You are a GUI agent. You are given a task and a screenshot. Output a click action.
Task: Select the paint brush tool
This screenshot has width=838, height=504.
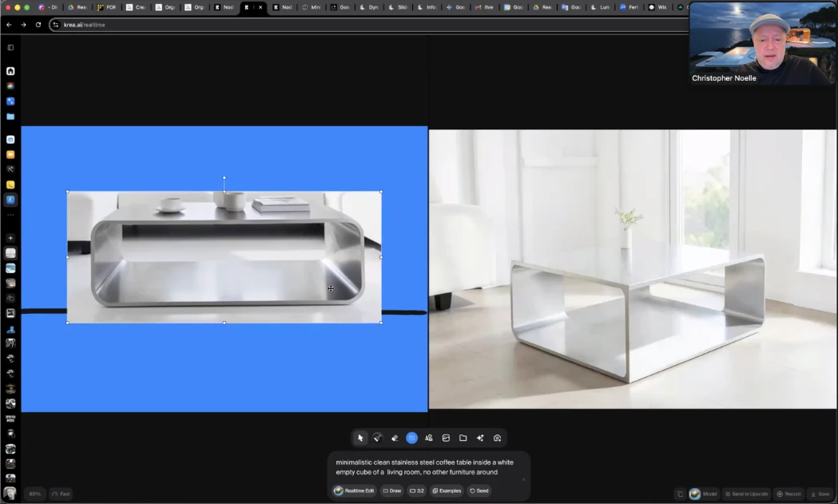click(x=378, y=438)
